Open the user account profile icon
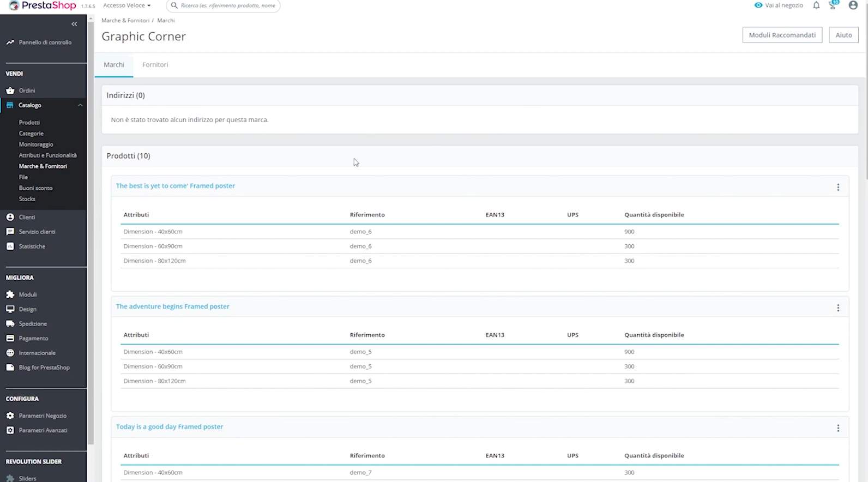The height and width of the screenshot is (482, 868). (x=853, y=5)
